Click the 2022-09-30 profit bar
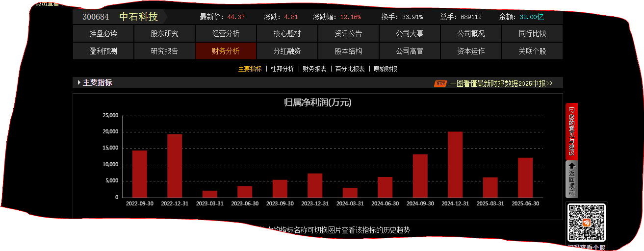 click(140, 174)
